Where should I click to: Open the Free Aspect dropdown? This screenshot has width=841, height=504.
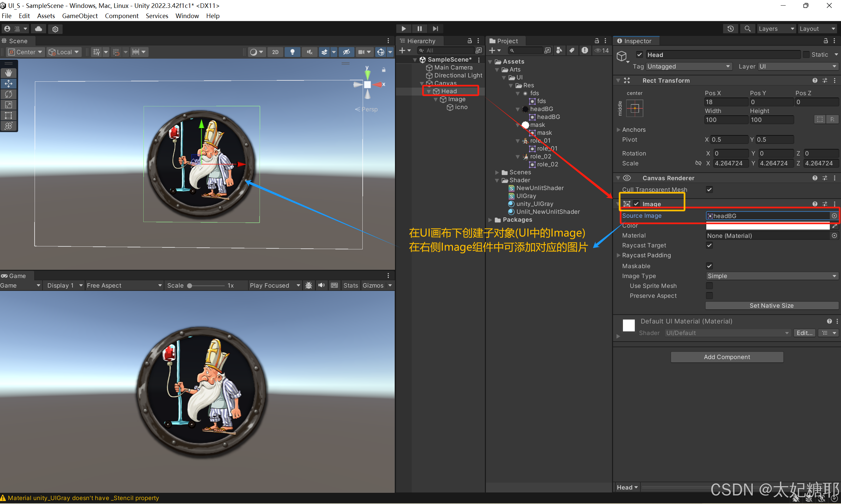(x=124, y=285)
